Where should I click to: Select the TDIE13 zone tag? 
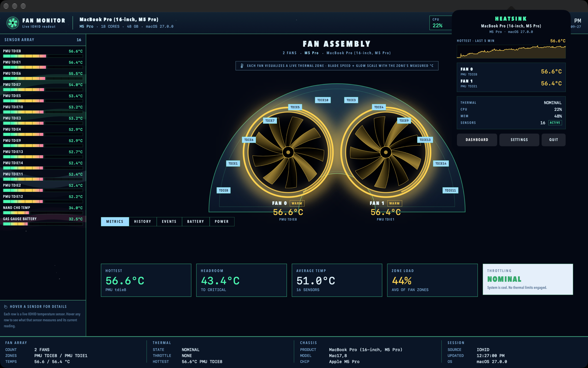coord(425,140)
